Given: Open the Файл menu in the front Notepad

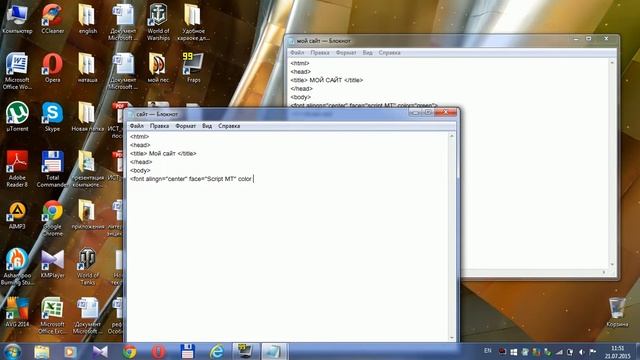Looking at the screenshot, I should tap(137, 126).
